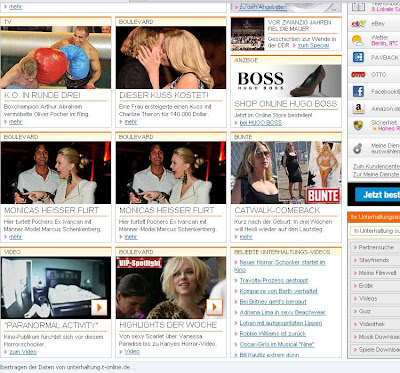Screen dimensions: 400x373
Task: Click the Hugo Boss shoe advertisement image
Action: pyautogui.click(x=286, y=81)
